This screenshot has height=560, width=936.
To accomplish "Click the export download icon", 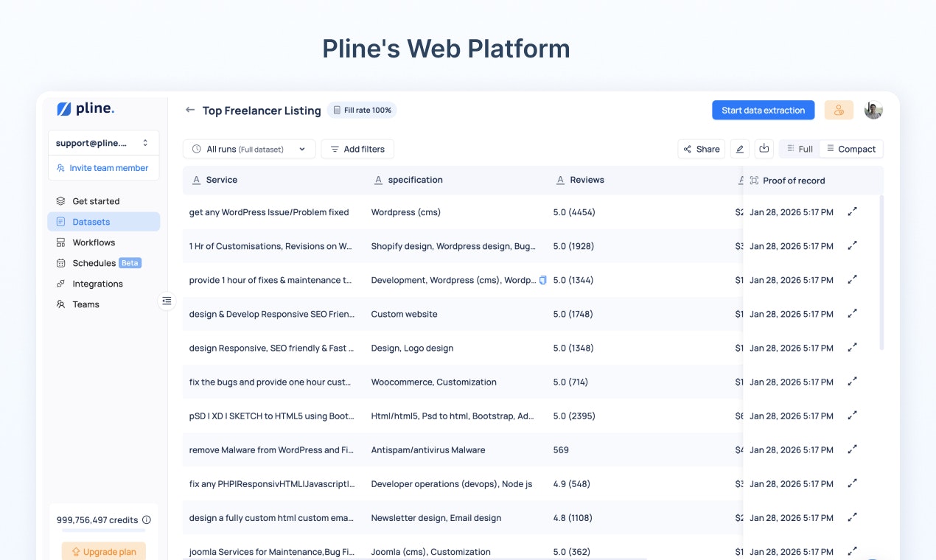I will (x=764, y=148).
